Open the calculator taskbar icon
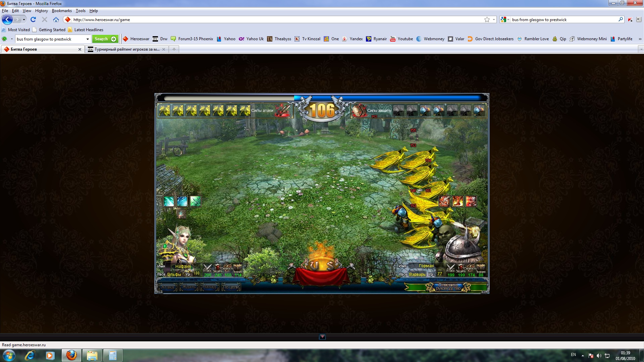 pyautogui.click(x=113, y=355)
